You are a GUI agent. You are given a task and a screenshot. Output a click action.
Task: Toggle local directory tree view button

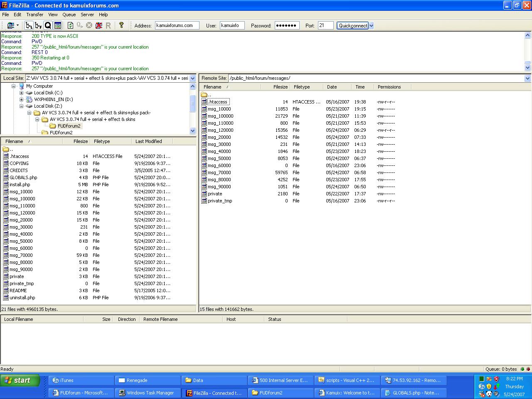(x=29, y=25)
